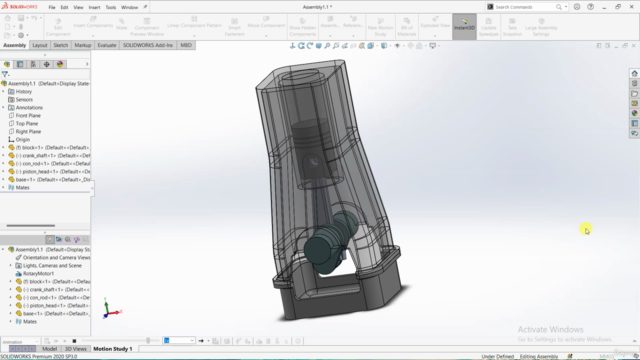Expand block<1> component in upper feature tree
This screenshot has height=360, width=640.
(x=4, y=147)
